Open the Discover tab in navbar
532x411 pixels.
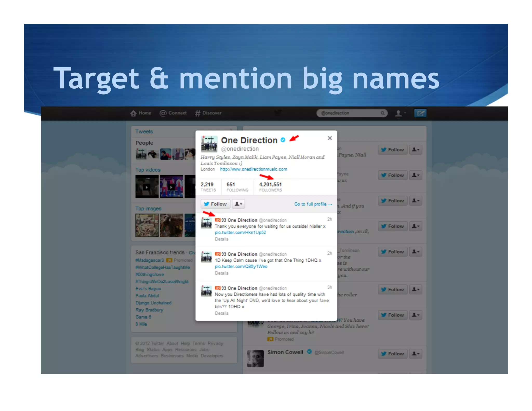(x=208, y=113)
